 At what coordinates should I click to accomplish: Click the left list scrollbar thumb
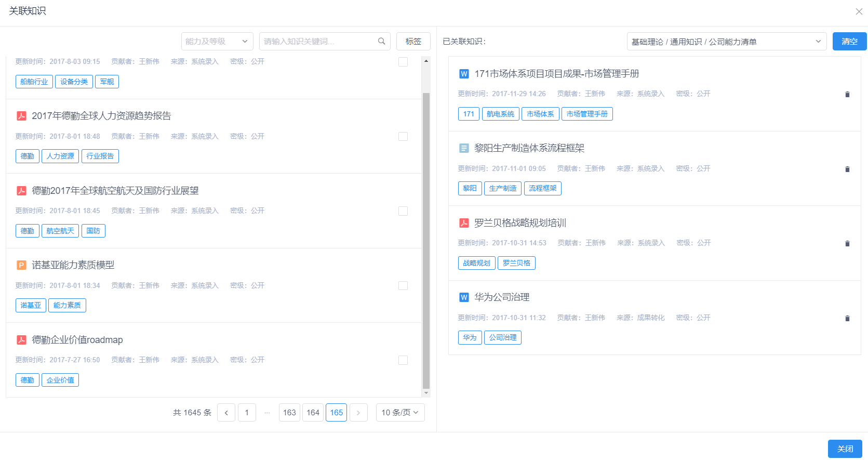click(x=426, y=241)
